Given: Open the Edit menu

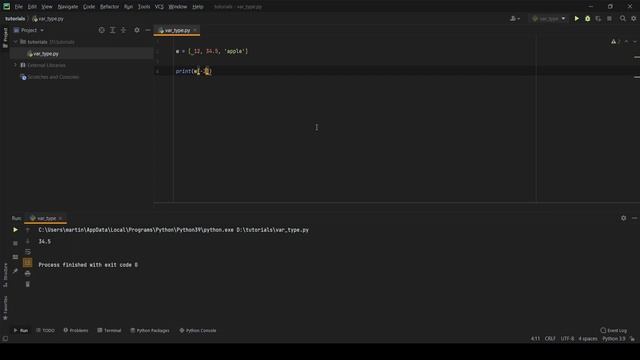Looking at the screenshot, I should 32,7.
